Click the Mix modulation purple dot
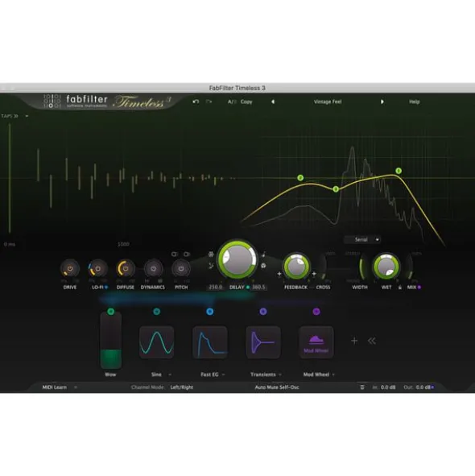Image resolution: width=475 pixels, height=476 pixels. (x=419, y=288)
